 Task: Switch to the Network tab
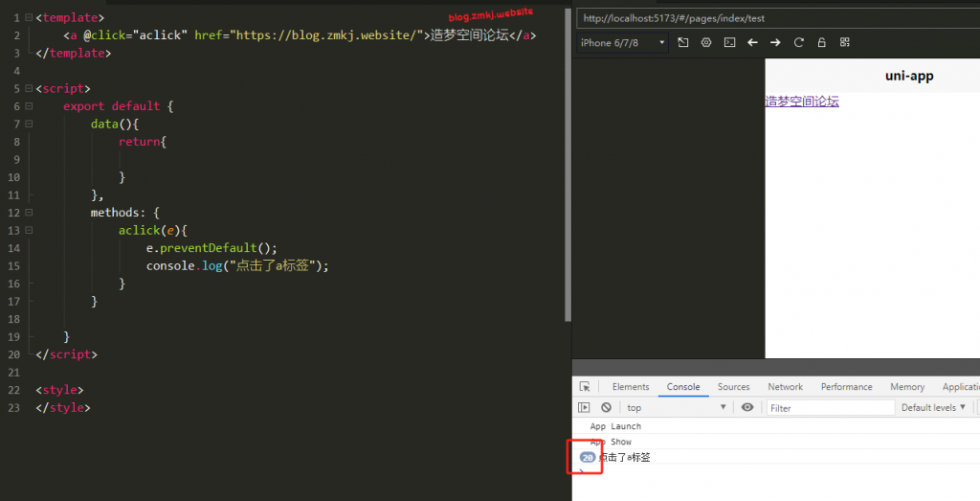[785, 387]
